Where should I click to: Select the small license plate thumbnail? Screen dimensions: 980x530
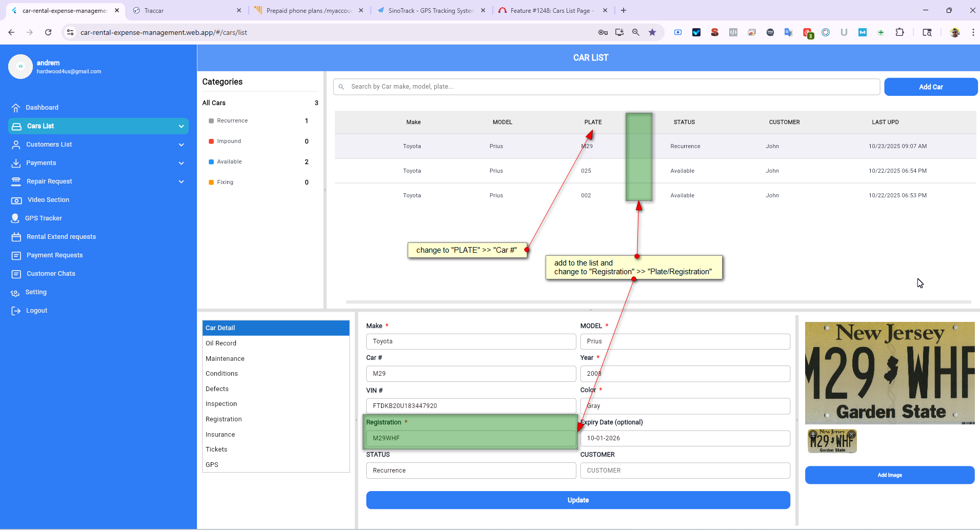(x=831, y=441)
